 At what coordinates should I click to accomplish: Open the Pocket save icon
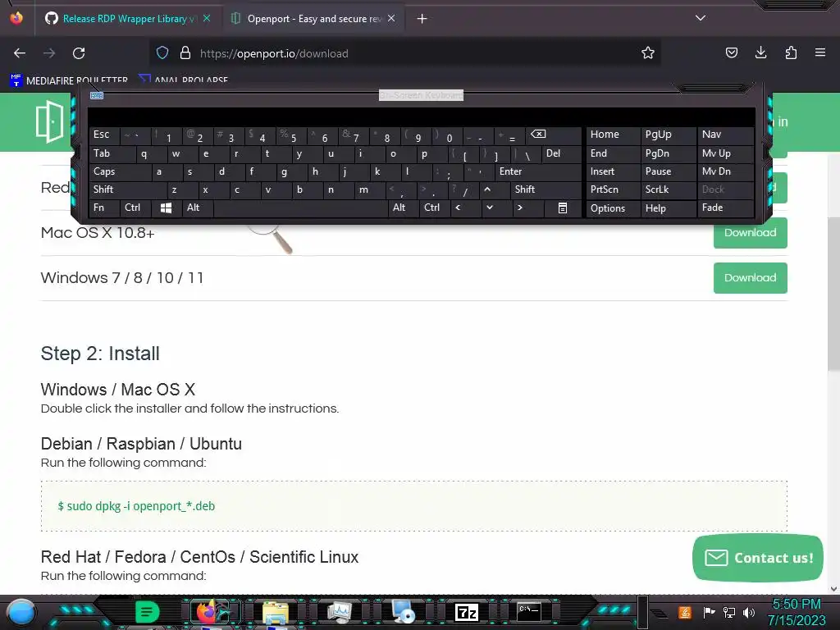[x=731, y=53]
